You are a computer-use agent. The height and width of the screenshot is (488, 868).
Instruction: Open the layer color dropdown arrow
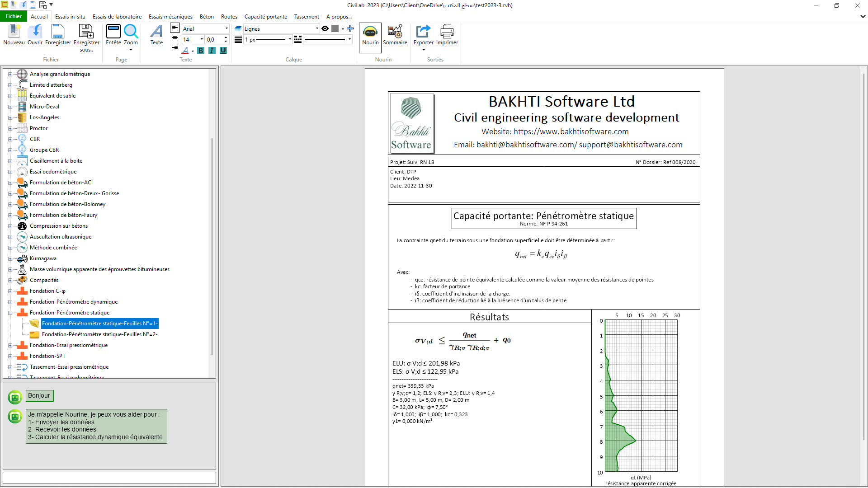coord(343,28)
